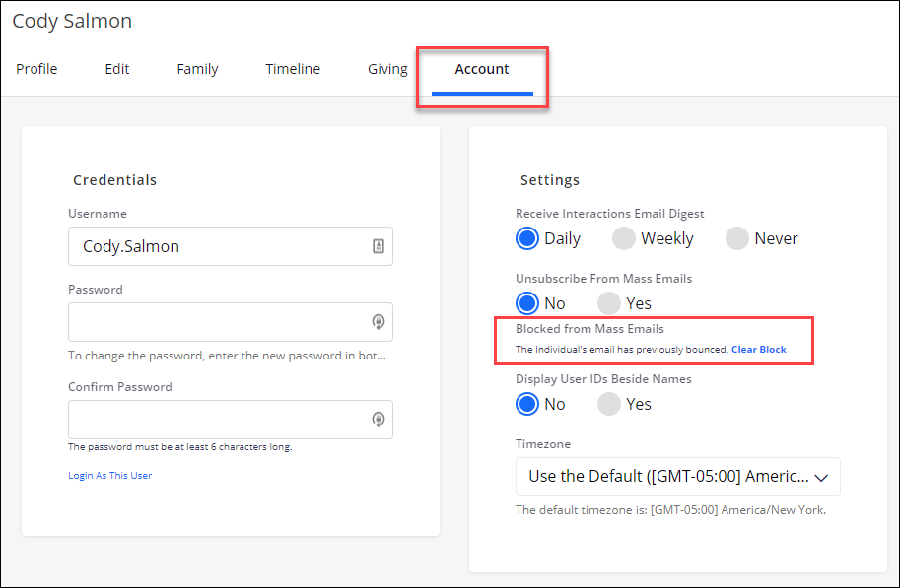This screenshot has width=900, height=588.
Task: Switch to the Giving tab
Action: tap(387, 69)
